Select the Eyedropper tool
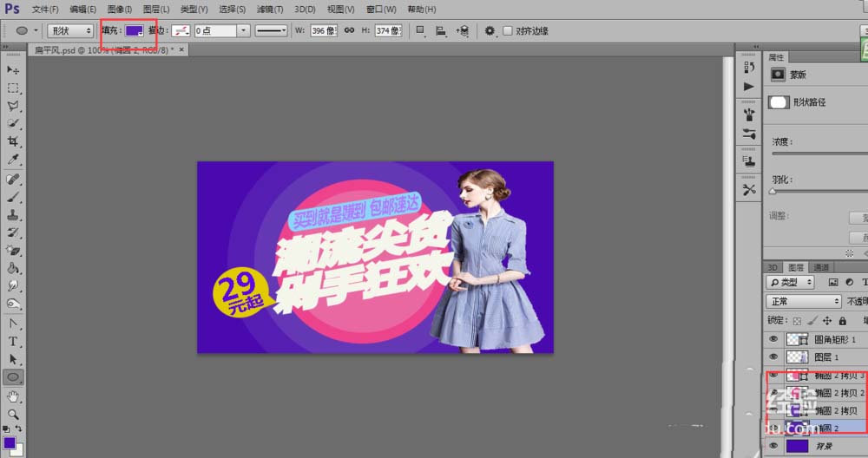868x458 pixels. point(13,160)
